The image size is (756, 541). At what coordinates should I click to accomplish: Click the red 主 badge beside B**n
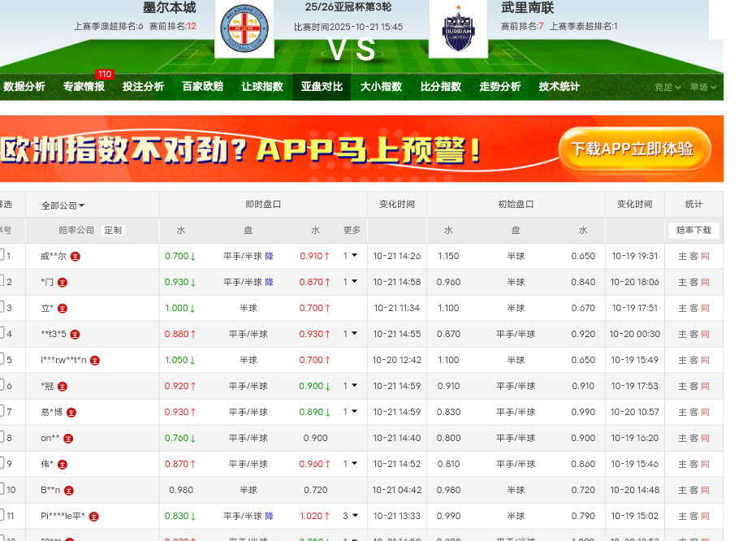pyautogui.click(x=69, y=491)
